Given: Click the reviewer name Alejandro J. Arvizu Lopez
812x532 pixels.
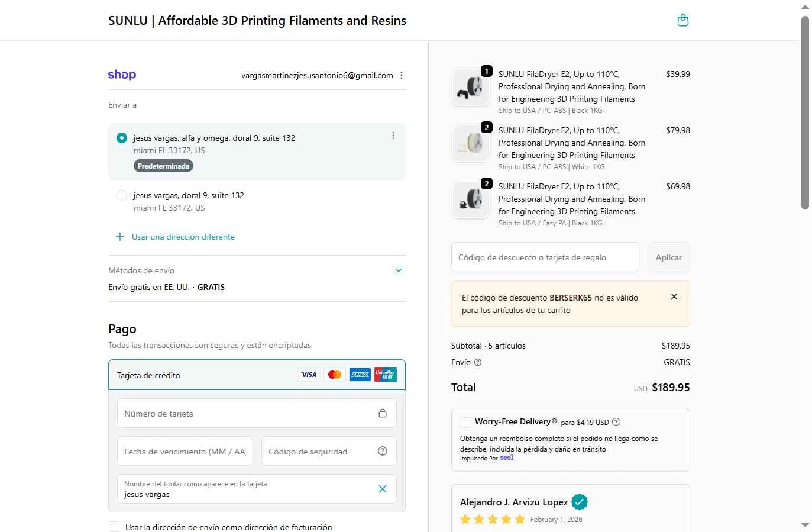Looking at the screenshot, I should [514, 502].
